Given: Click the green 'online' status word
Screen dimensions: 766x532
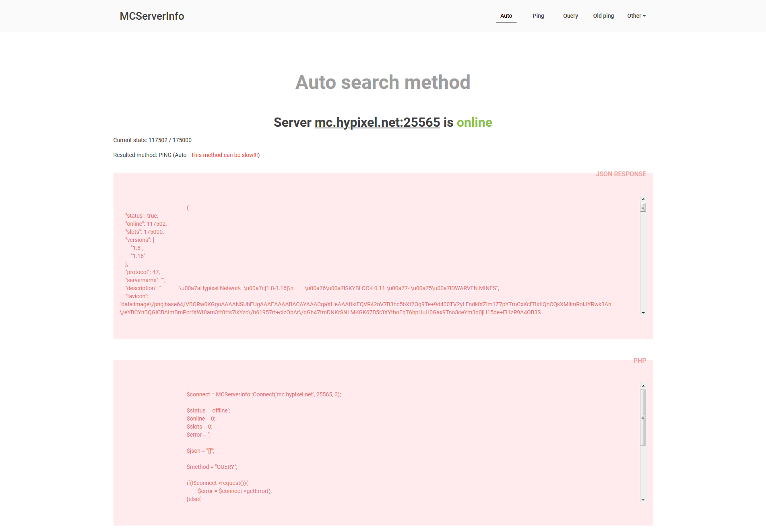Looking at the screenshot, I should click(474, 122).
